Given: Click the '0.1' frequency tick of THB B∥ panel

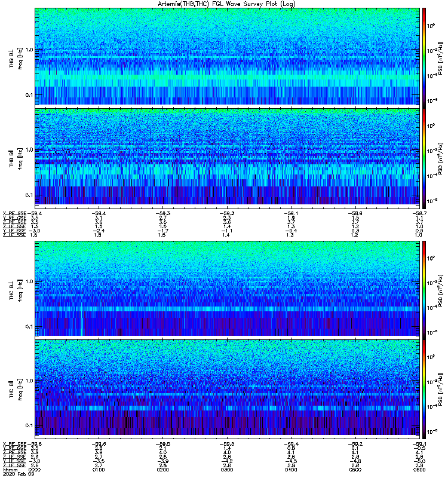Looking at the screenshot, I should click(29, 195).
